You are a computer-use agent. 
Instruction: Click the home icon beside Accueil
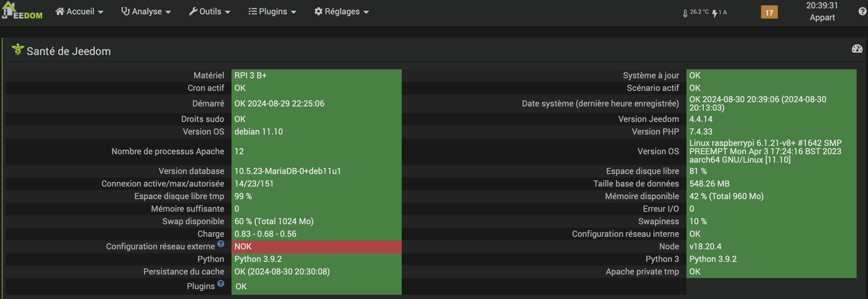pos(60,11)
